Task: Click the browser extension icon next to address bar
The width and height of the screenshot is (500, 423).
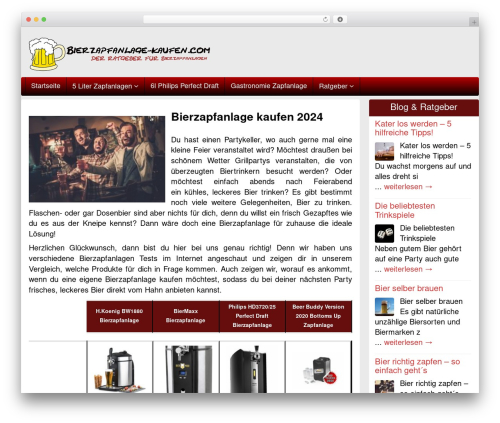Action: click(x=340, y=20)
